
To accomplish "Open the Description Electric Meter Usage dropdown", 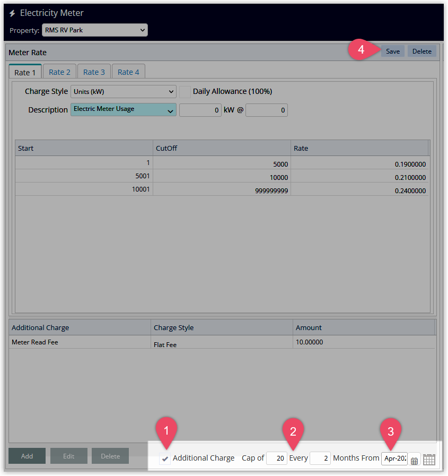I will [123, 110].
